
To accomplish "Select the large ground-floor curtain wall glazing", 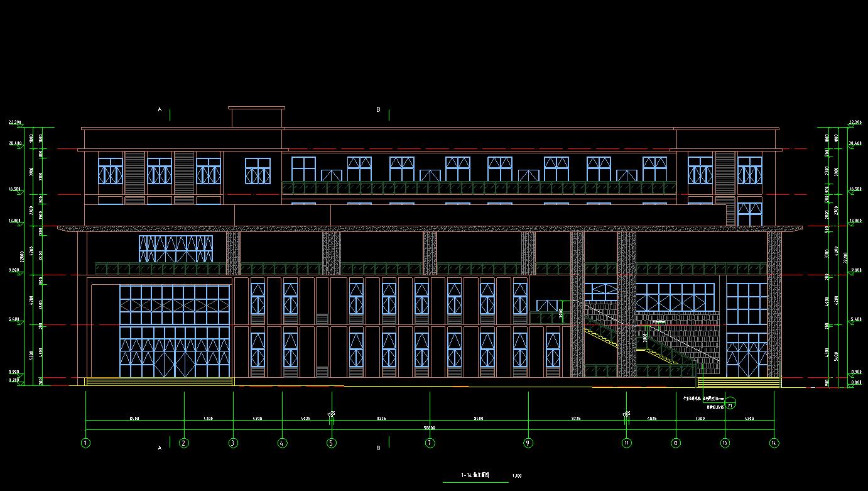I will coord(175,331).
